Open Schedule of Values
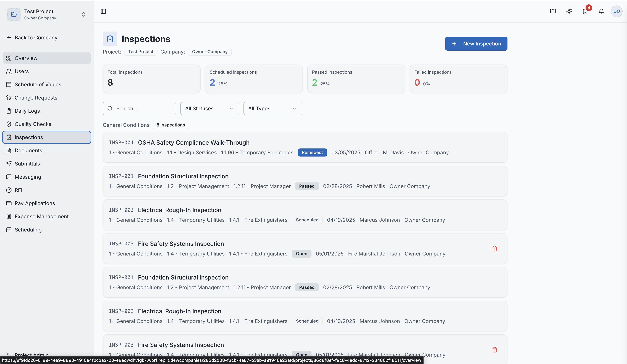This screenshot has width=627, height=364. (x=47, y=84)
